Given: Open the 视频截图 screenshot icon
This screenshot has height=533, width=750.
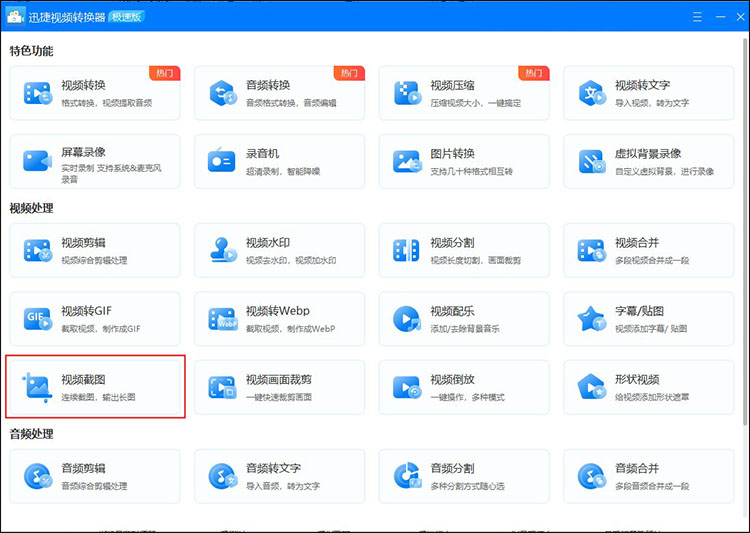Looking at the screenshot, I should point(37,387).
